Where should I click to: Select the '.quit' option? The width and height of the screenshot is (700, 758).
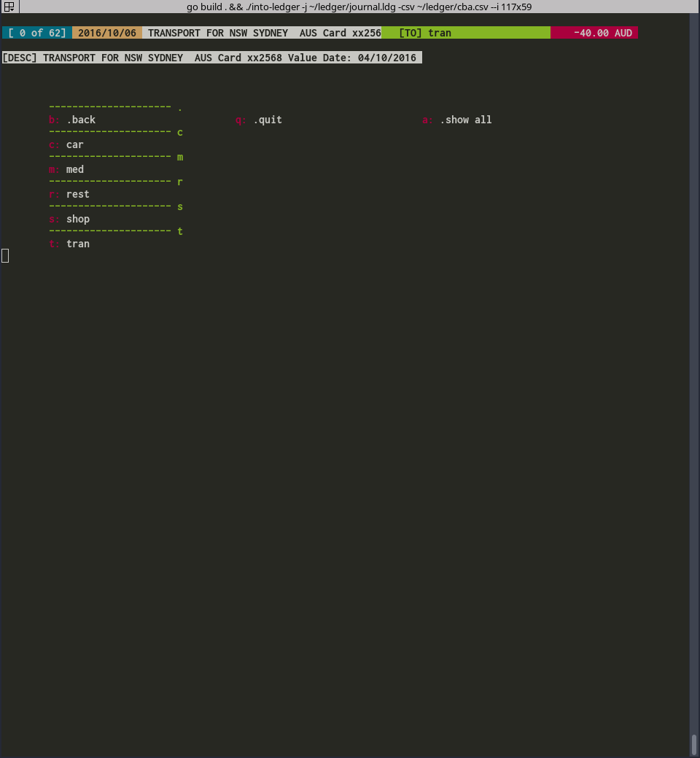tap(258, 120)
